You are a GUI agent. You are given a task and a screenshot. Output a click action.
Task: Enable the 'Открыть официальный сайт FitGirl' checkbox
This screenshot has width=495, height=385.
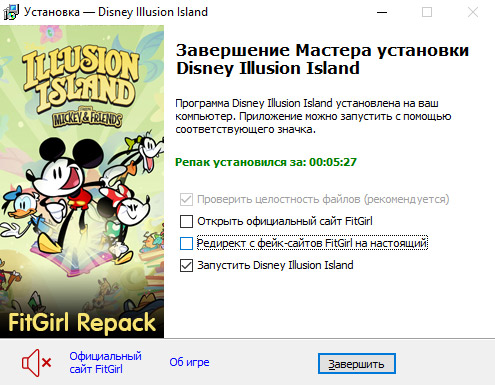tap(186, 221)
